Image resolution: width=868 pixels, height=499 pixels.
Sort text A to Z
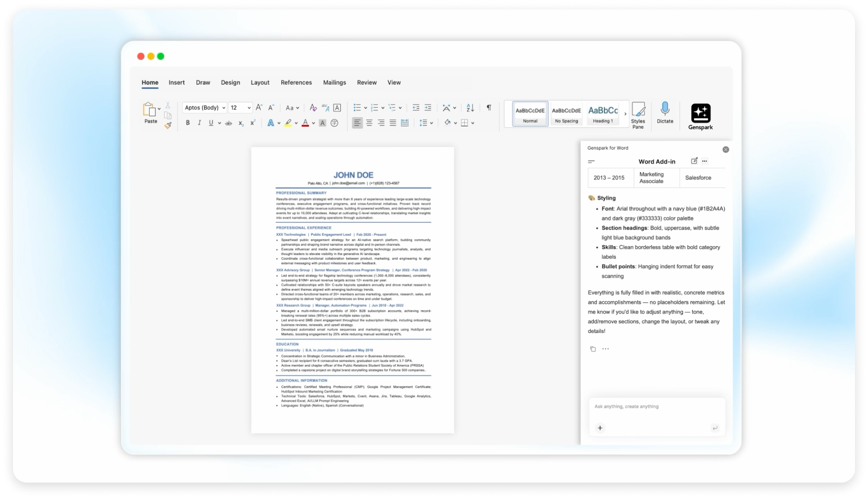[470, 108]
